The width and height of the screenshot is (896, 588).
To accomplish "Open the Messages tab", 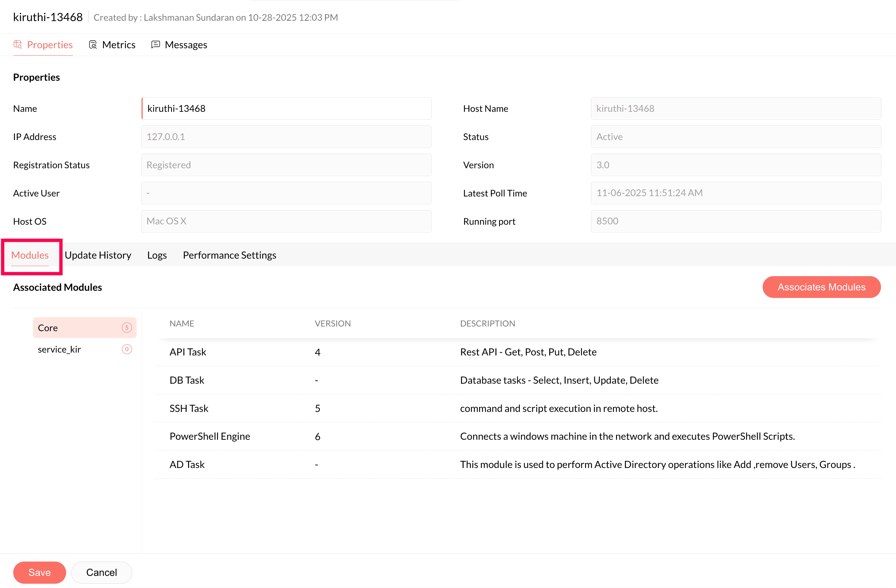I will tap(186, 45).
